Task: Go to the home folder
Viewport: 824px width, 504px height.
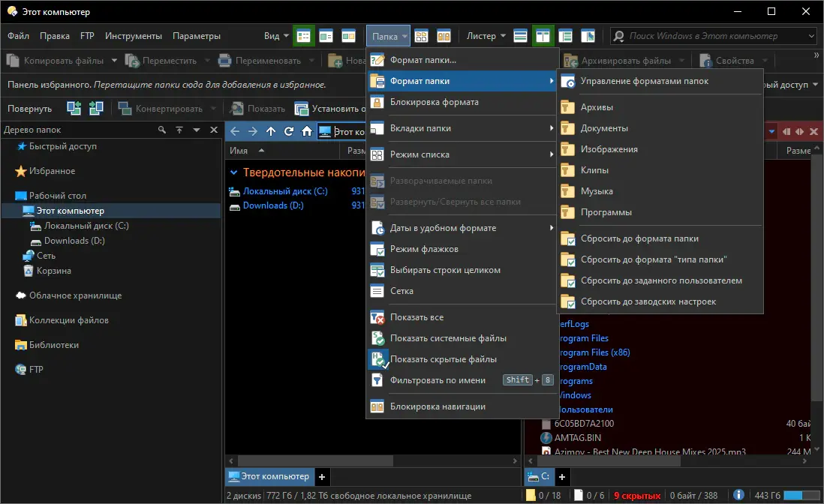Action: click(x=307, y=131)
